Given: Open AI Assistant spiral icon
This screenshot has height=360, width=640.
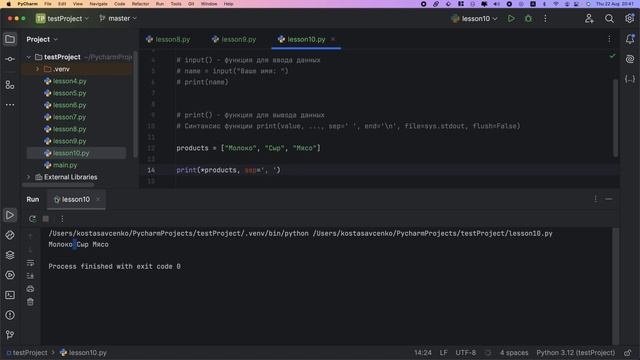Looking at the screenshot, I should [630, 59].
